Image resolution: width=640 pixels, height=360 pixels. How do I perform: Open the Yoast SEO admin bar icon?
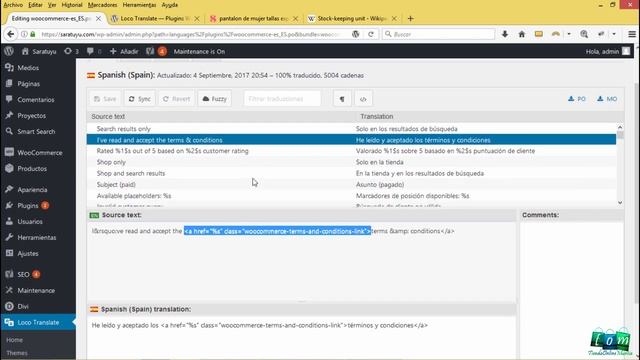coord(156,51)
